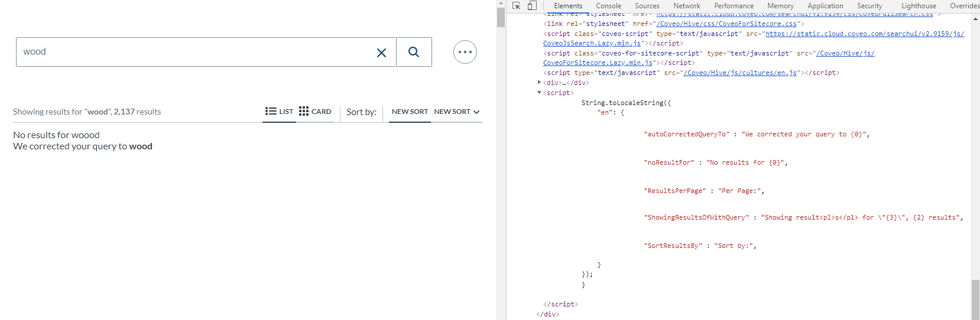Activate DevTools inspect element picker icon
Screen dimensions: 980x320
(517, 6)
